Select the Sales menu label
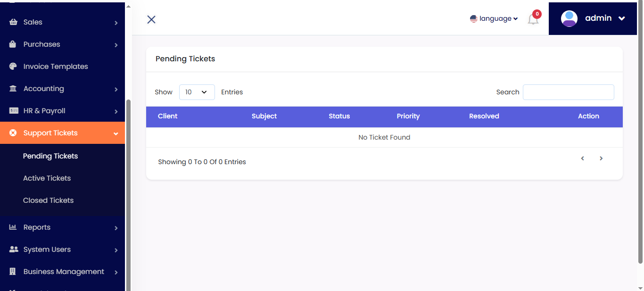644x291 pixels. pyautogui.click(x=33, y=22)
